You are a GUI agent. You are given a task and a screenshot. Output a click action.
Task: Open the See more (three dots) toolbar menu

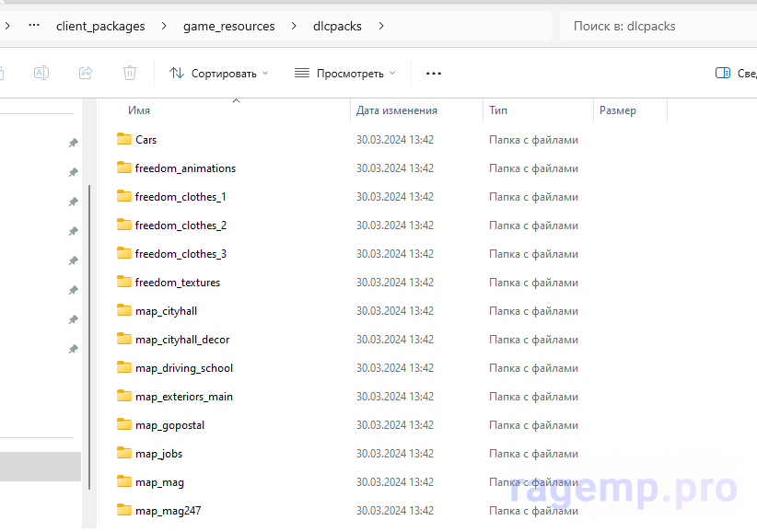coord(434,73)
